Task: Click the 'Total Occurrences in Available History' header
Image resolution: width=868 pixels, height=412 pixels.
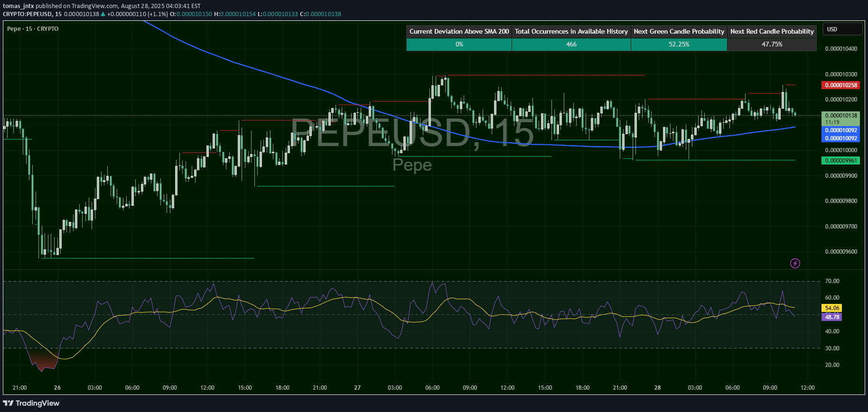Action: click(571, 31)
